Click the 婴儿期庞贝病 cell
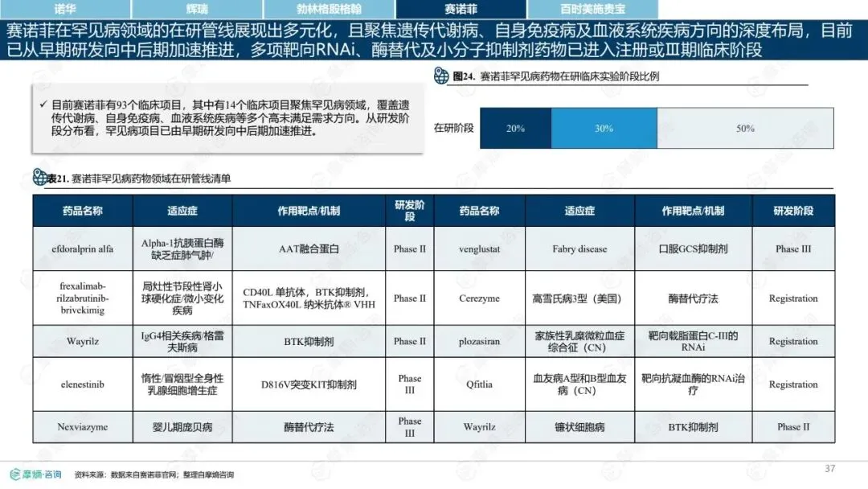The image size is (868, 489). pos(182,427)
